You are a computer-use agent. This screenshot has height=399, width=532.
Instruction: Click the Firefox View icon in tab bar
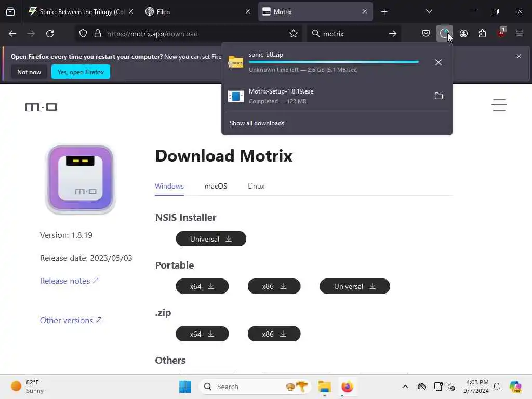[x=10, y=11]
